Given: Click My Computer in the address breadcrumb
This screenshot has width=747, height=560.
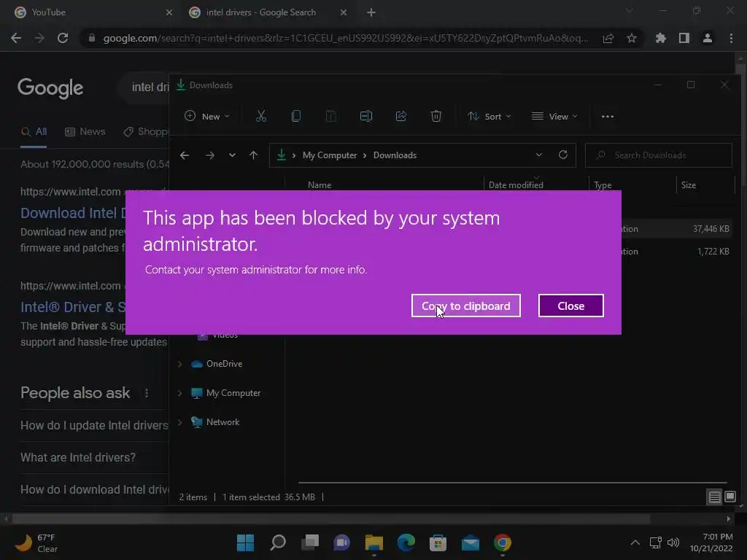Looking at the screenshot, I should click(x=330, y=155).
